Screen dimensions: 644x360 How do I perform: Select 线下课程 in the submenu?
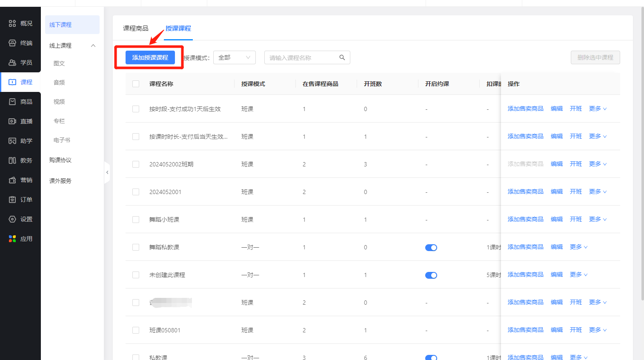coord(72,25)
